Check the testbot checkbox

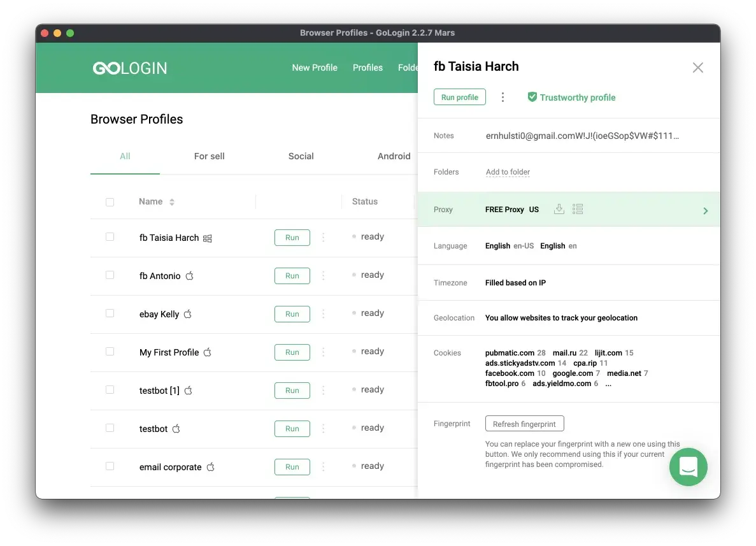tap(110, 428)
